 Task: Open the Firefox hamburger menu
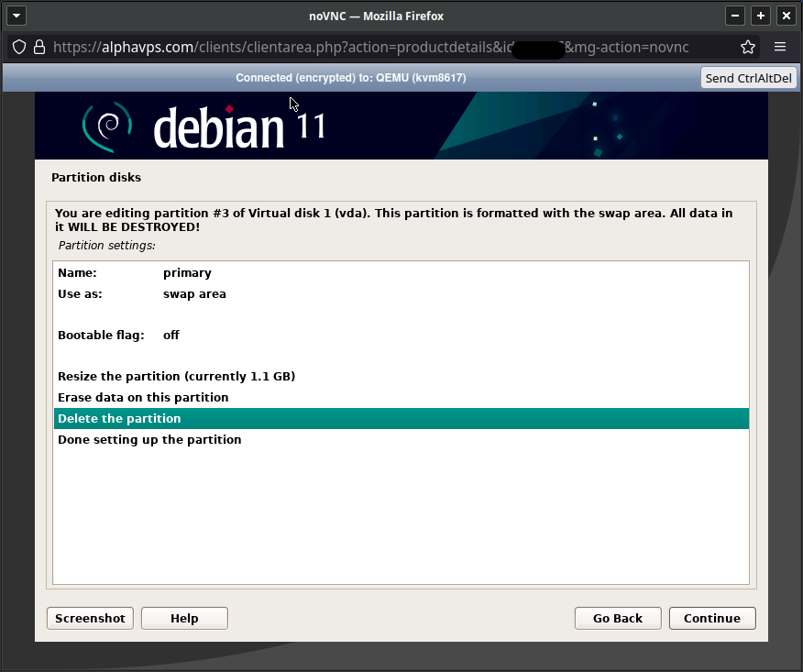(x=779, y=47)
